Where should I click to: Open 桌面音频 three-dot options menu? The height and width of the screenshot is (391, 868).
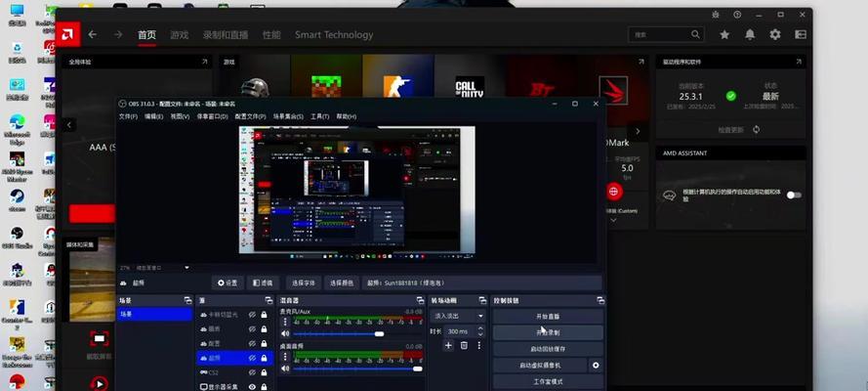tap(286, 356)
